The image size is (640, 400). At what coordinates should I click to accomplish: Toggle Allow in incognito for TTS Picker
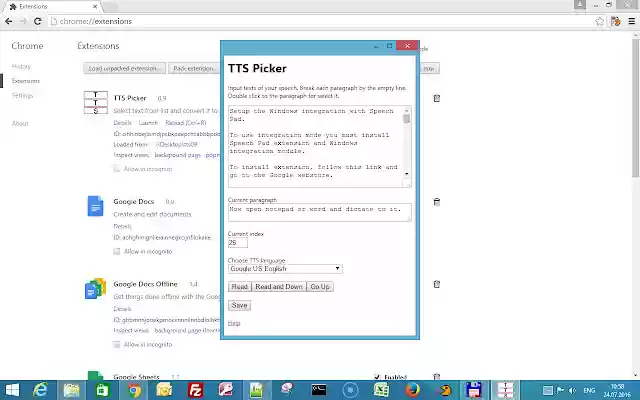click(x=117, y=169)
